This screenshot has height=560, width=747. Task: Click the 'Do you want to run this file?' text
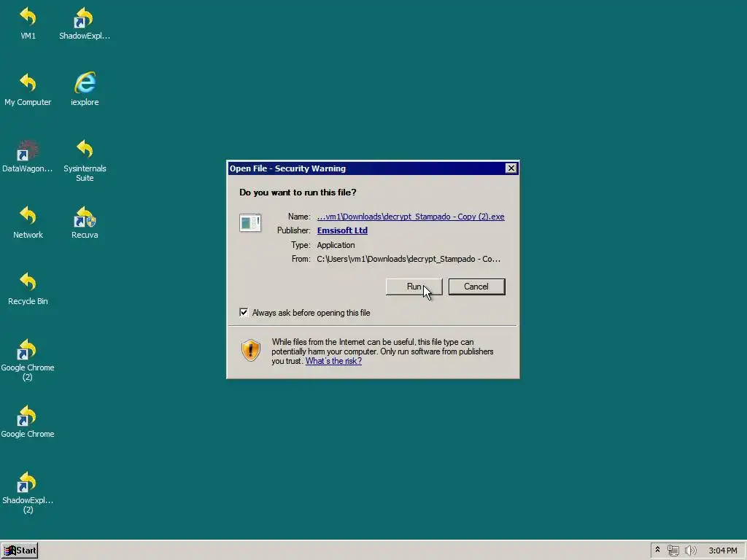point(298,192)
